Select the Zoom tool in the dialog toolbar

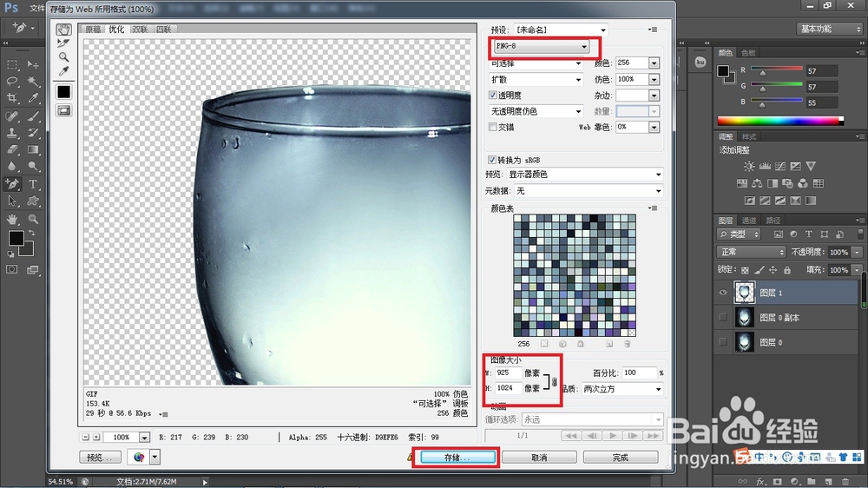(63, 57)
